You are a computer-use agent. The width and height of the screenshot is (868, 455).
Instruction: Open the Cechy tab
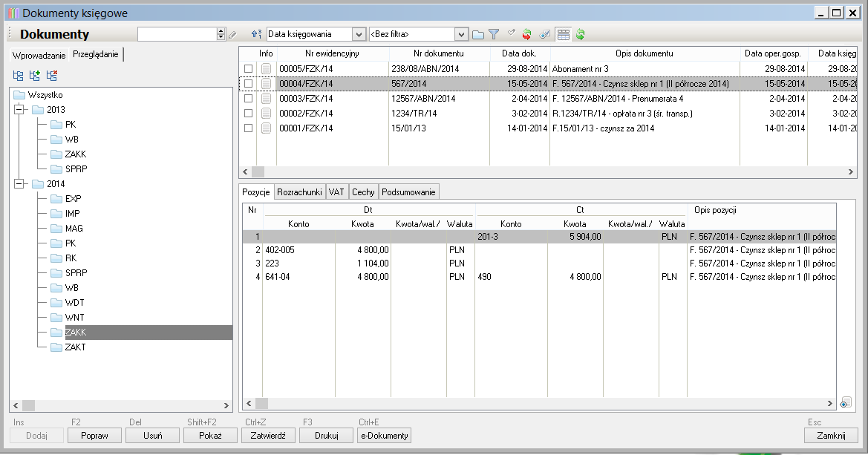tap(363, 192)
